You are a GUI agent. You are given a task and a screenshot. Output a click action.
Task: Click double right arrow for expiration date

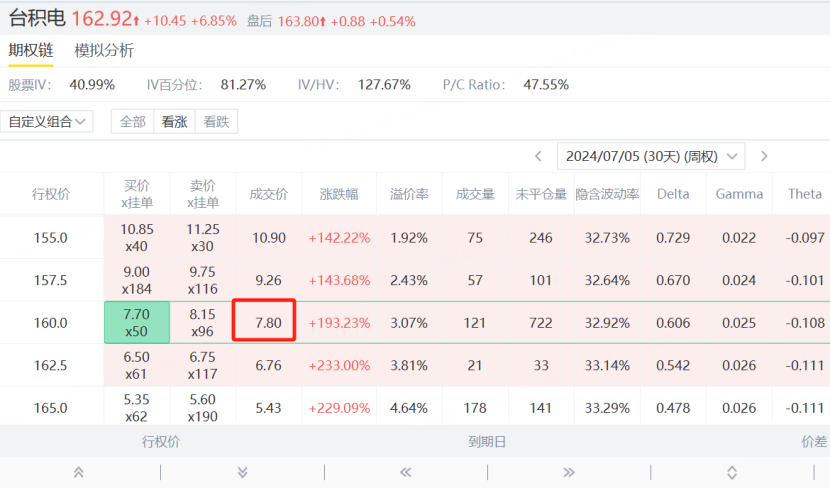coord(569,473)
